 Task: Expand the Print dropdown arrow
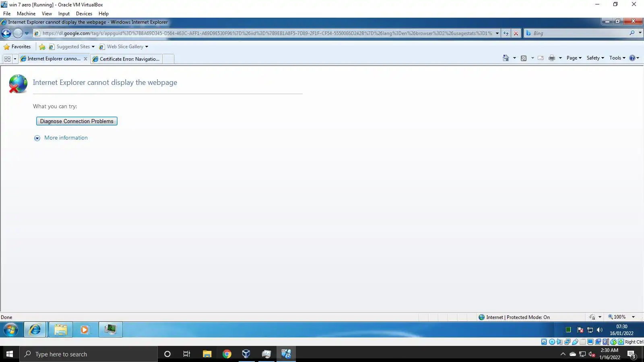[x=560, y=58]
